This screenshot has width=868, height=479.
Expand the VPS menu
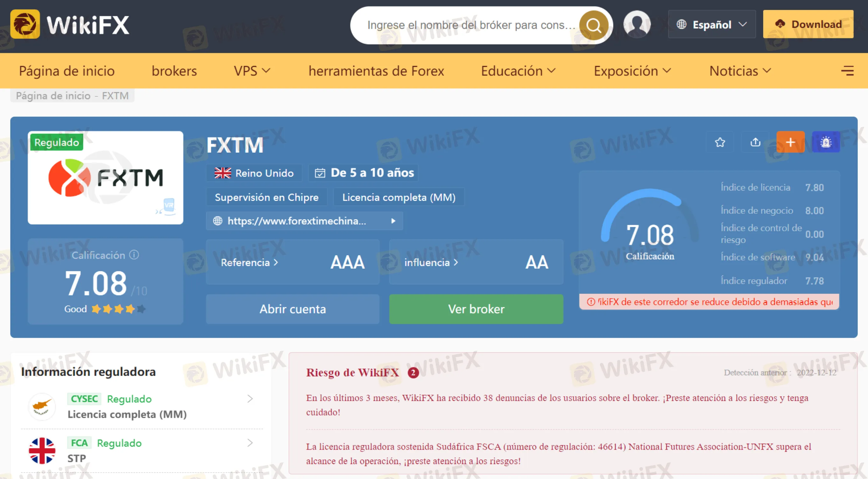coord(252,71)
